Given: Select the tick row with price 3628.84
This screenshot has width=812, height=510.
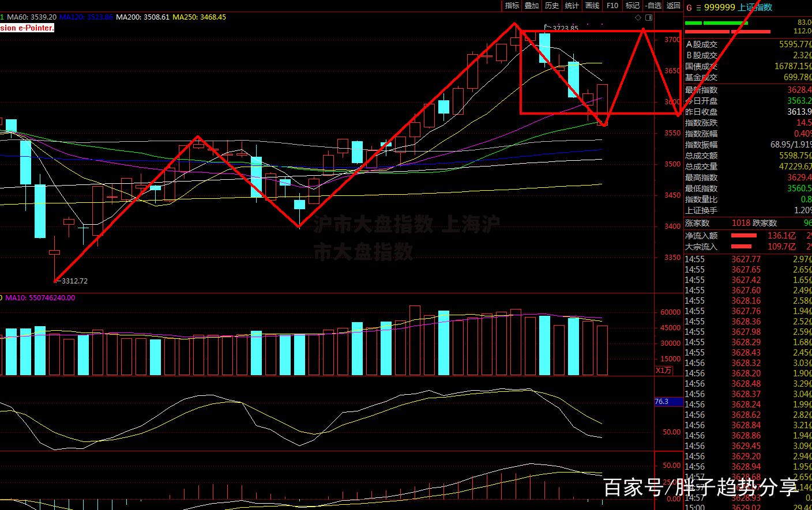Looking at the screenshot, I should (x=748, y=425).
